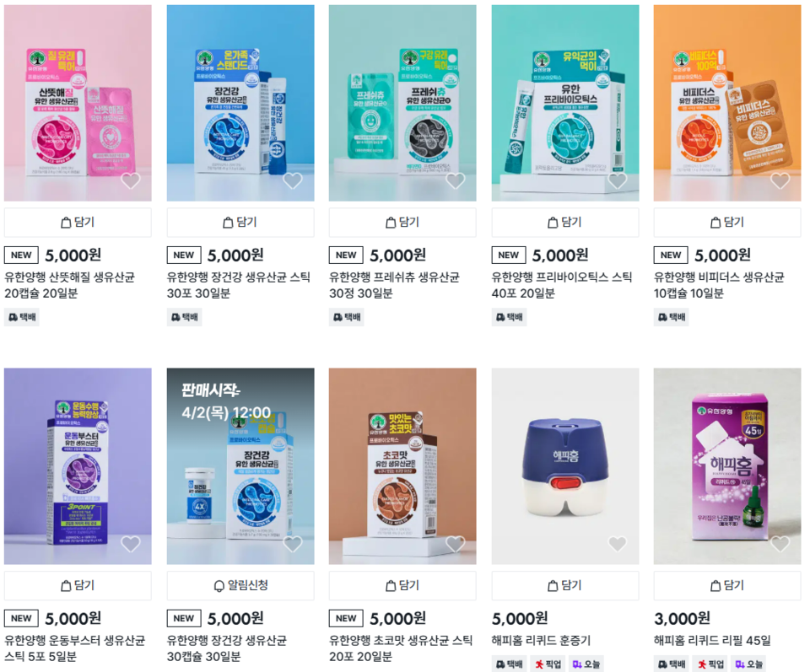The image size is (810, 672).
Task: Click 오늘 delivery badge under 해피홈 리퀴드 훈증기
Action: (586, 664)
